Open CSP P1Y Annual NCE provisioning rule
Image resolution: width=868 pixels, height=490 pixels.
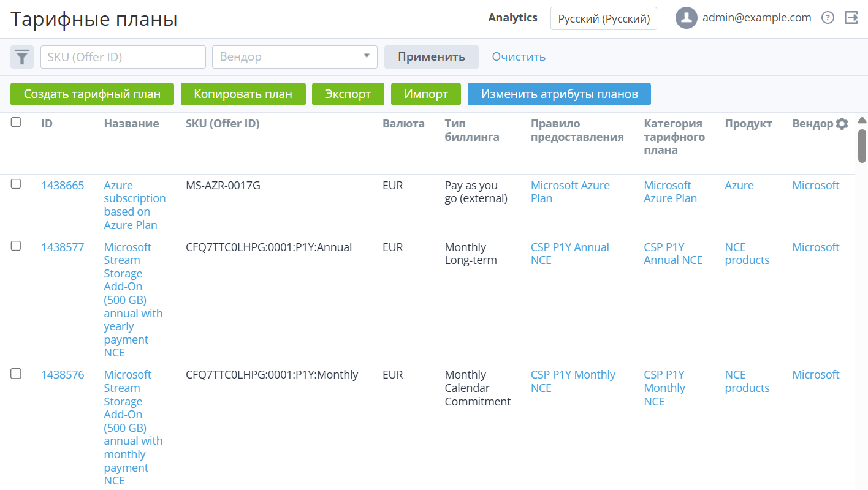pos(570,254)
